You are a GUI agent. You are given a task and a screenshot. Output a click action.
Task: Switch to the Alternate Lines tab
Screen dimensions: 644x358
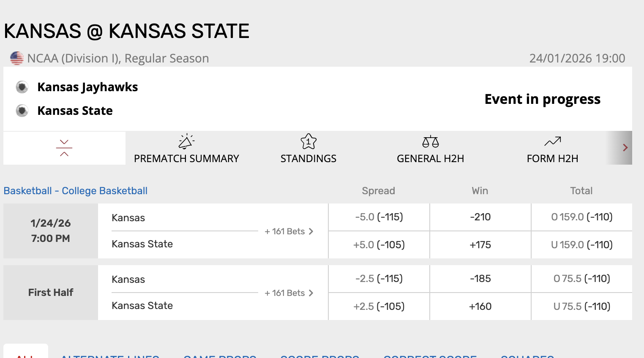pyautogui.click(x=110, y=356)
